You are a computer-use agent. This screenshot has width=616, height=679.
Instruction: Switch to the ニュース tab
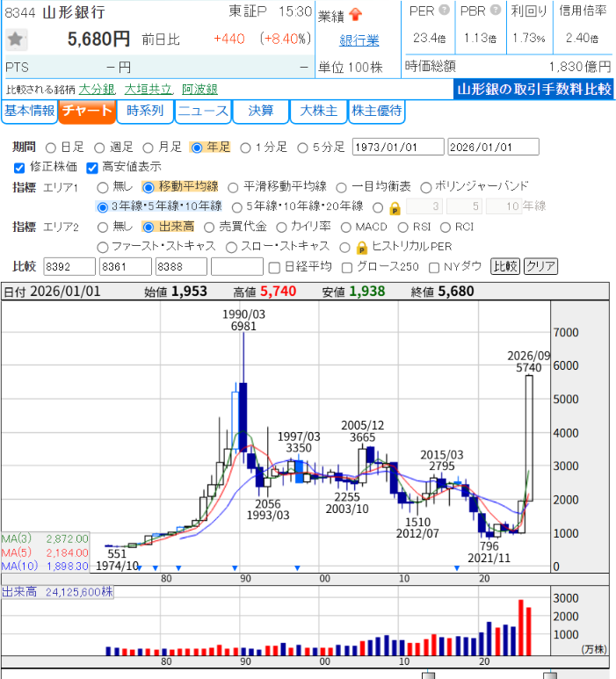pos(203,112)
